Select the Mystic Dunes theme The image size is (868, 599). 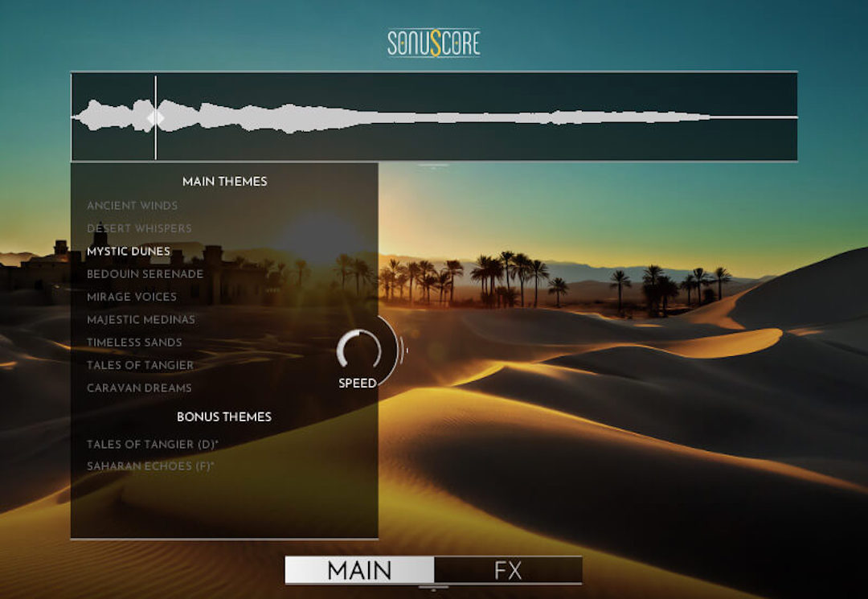129,252
